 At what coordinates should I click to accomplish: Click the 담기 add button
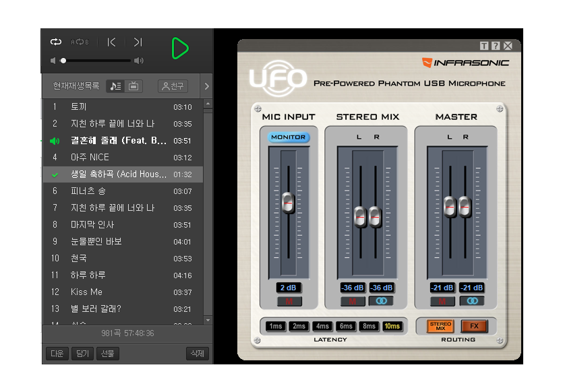(x=82, y=354)
